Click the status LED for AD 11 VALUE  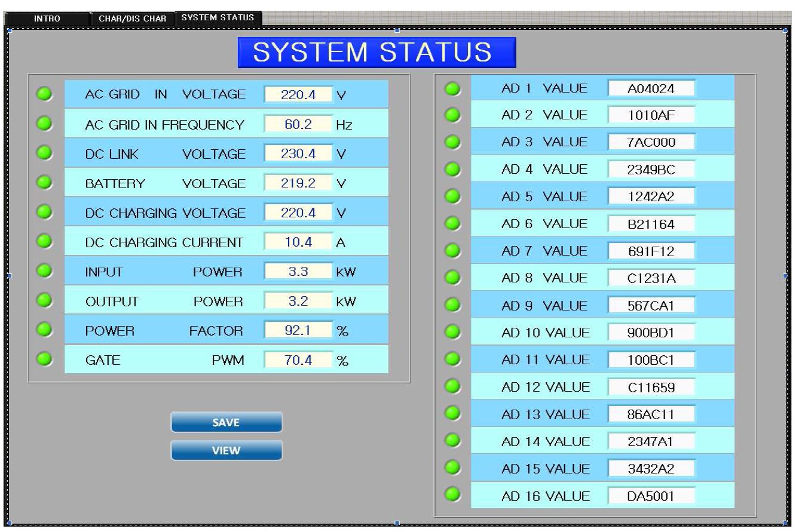[454, 359]
